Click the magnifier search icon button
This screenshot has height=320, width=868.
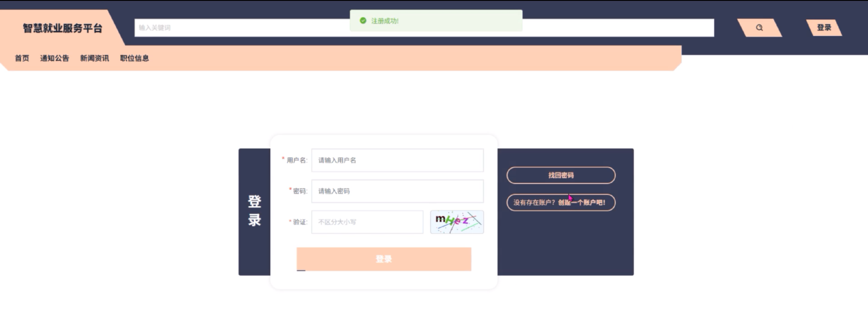[759, 28]
